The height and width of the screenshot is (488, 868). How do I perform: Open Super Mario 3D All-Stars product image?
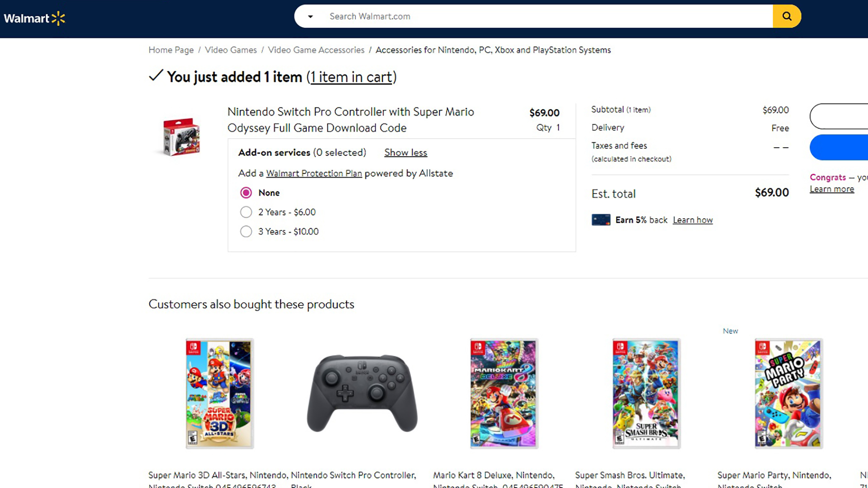click(x=220, y=393)
